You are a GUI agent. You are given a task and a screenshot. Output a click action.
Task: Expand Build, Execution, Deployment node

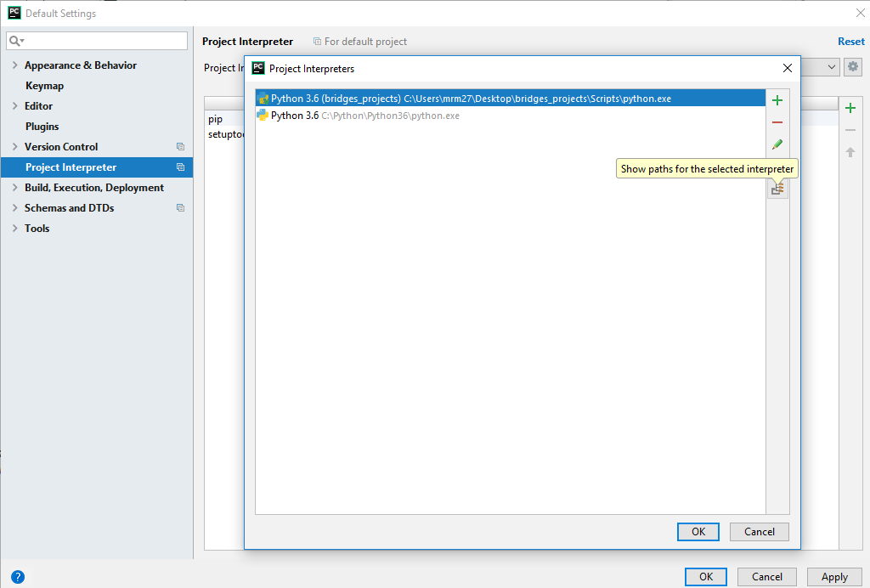(14, 188)
